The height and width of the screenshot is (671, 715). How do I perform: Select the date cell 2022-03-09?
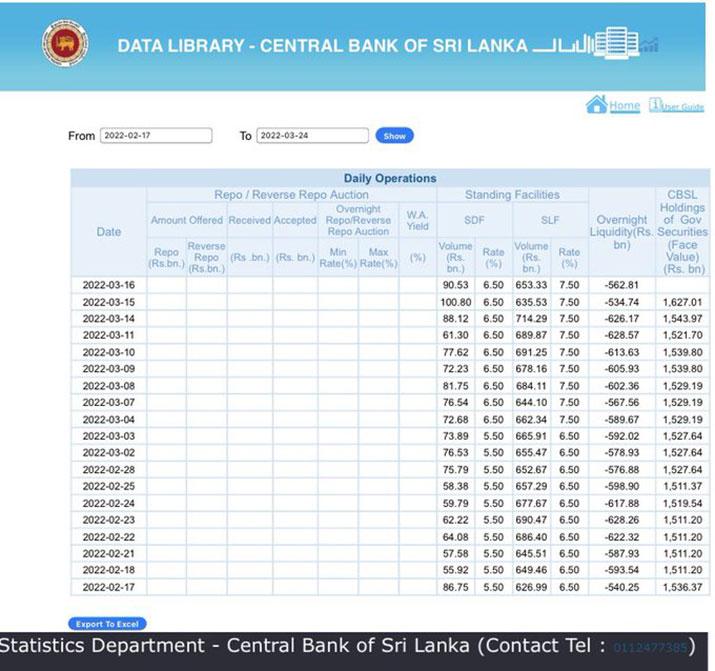109,369
